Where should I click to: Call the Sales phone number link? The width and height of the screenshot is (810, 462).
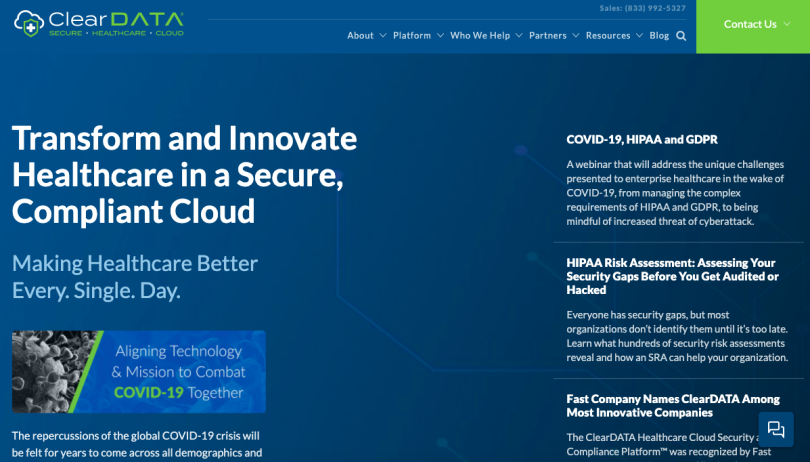click(643, 8)
